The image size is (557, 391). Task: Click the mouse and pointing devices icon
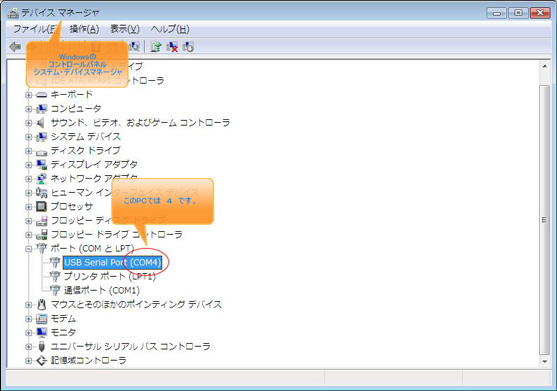(42, 304)
